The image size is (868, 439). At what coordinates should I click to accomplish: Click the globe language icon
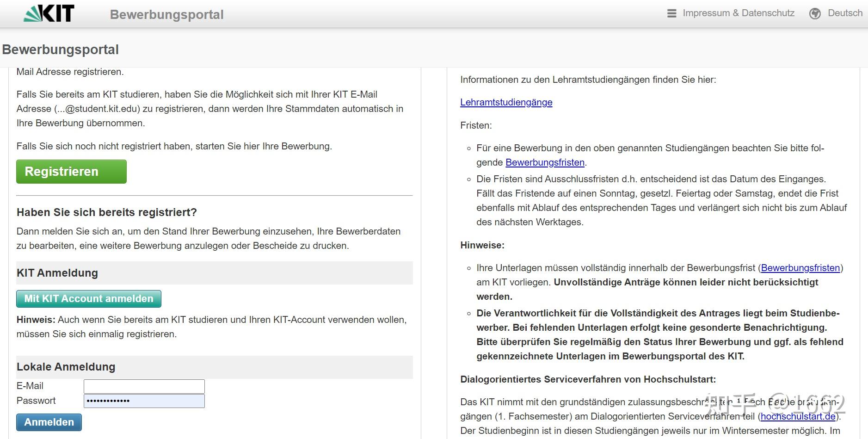(x=815, y=13)
